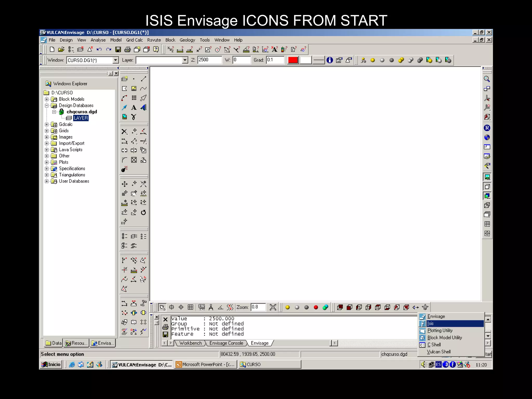This screenshot has height=399, width=532.
Task: Click the Inicio start button
Action: pyautogui.click(x=51, y=364)
